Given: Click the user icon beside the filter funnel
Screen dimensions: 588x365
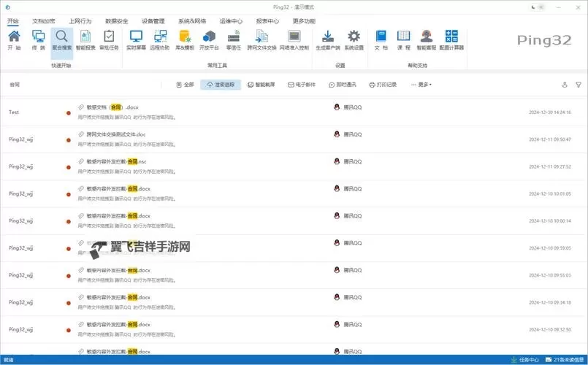Looking at the screenshot, I should click(x=565, y=85).
